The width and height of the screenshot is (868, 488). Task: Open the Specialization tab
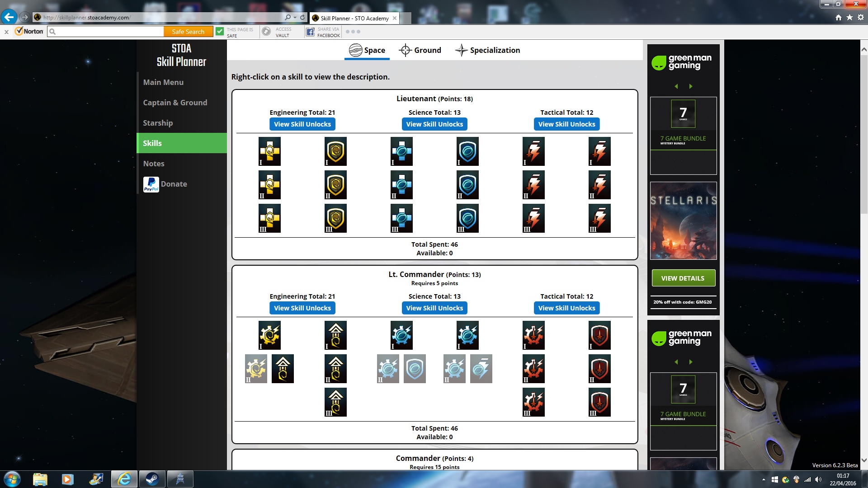click(487, 50)
